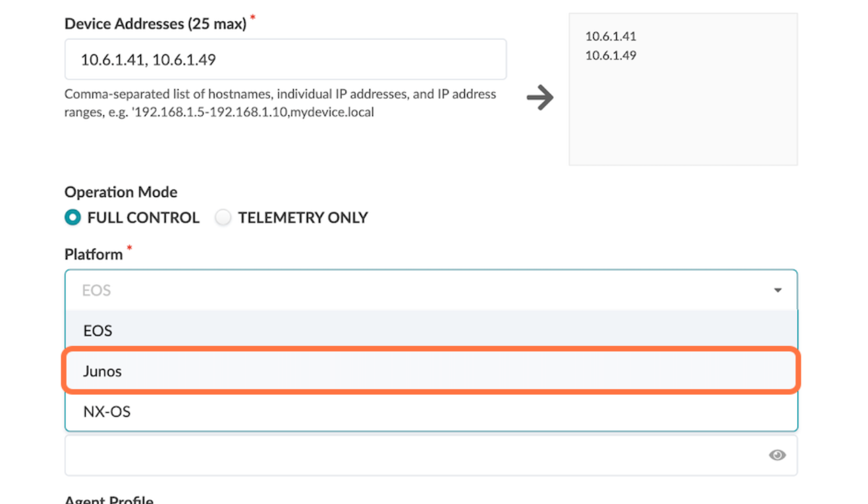Click the Device Addresses input field
Screen dimensions: 868x504
pos(285,60)
